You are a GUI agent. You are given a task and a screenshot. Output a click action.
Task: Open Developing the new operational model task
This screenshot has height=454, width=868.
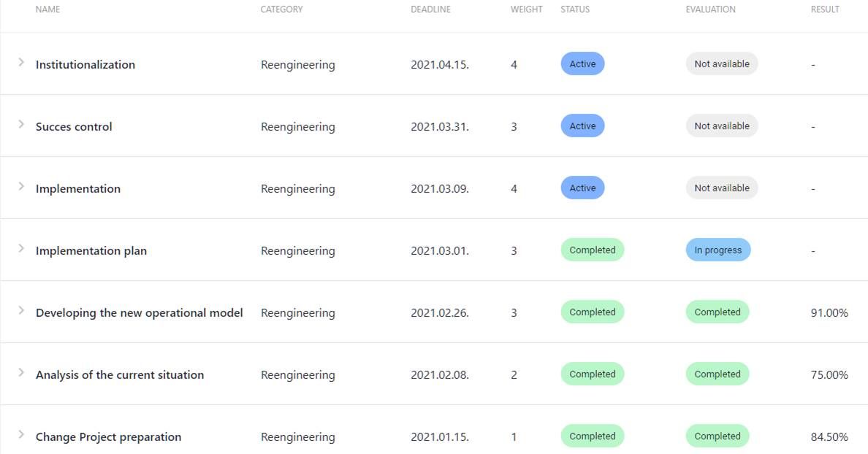(139, 313)
